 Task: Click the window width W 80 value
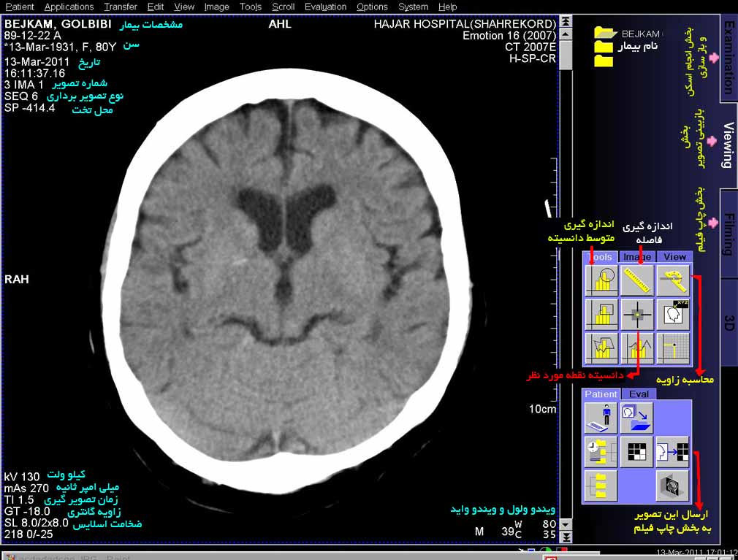click(x=536, y=523)
